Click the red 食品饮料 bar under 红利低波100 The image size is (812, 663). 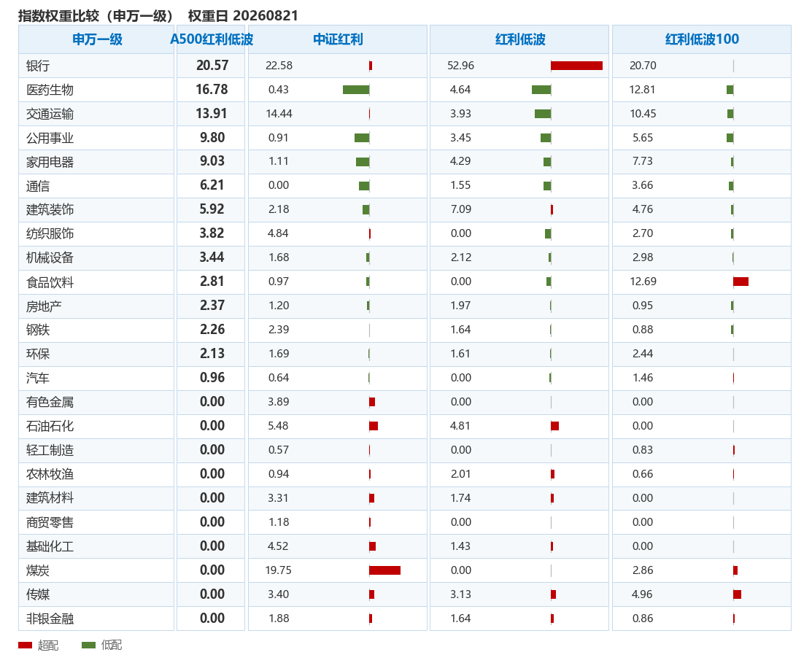741,282
